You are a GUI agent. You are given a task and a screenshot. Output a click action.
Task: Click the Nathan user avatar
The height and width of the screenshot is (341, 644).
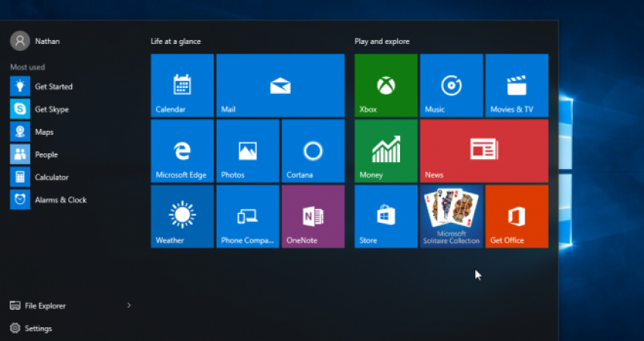click(x=20, y=41)
